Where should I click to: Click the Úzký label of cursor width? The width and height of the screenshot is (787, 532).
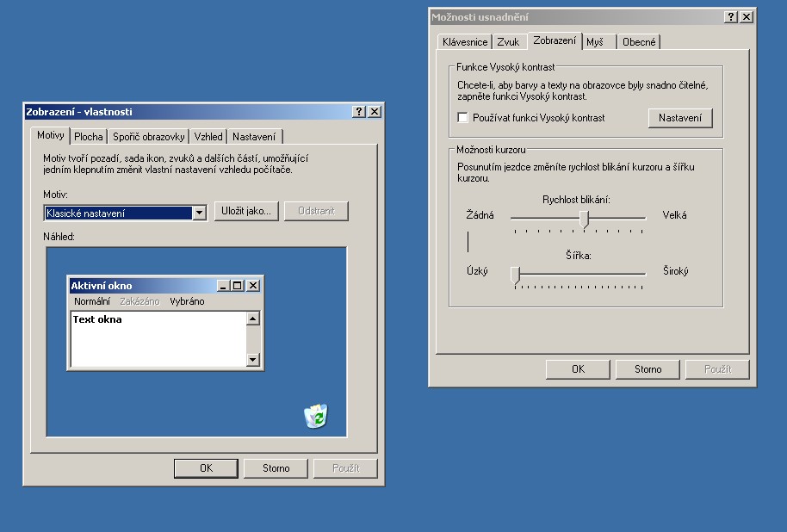[477, 271]
